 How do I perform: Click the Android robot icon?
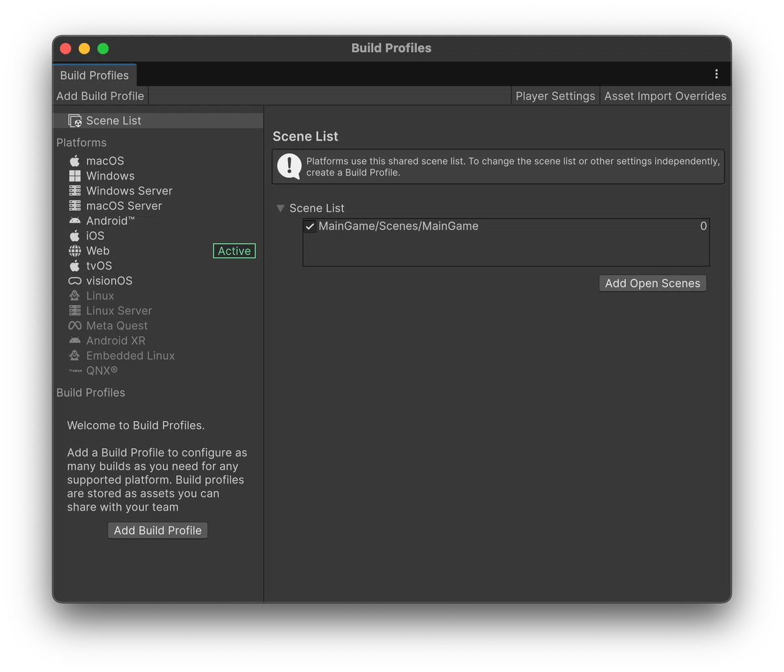[75, 221]
